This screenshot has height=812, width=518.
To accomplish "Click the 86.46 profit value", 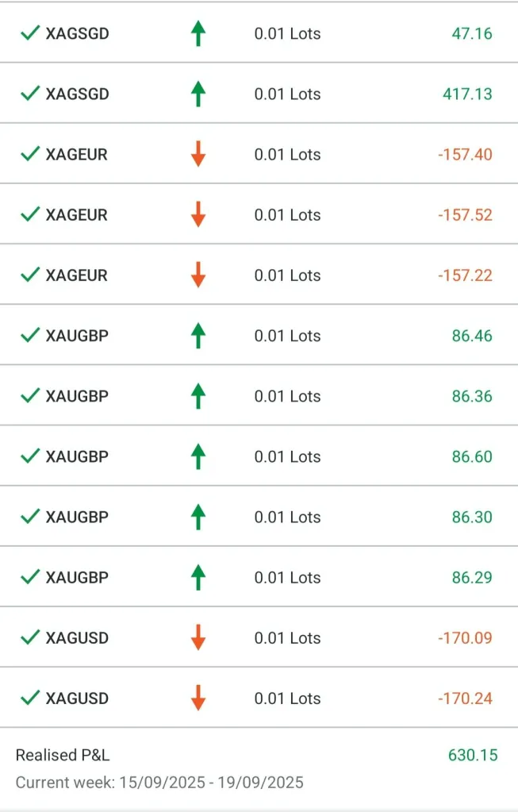I will (472, 336).
